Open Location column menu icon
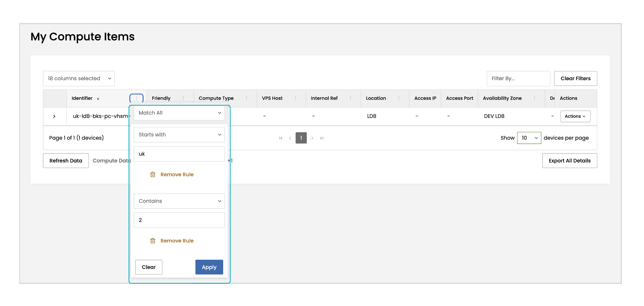The width and height of the screenshot is (644, 306). click(x=399, y=98)
